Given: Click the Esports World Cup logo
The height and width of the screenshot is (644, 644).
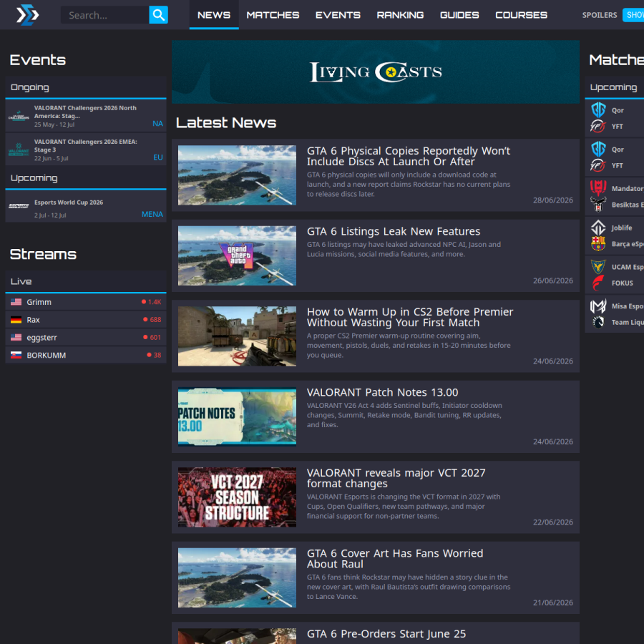Looking at the screenshot, I should [19, 206].
